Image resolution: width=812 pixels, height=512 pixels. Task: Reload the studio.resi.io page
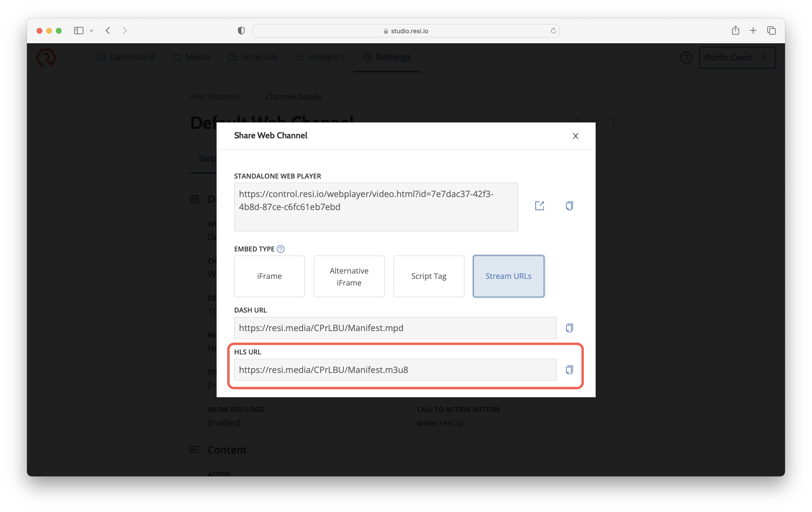(553, 31)
